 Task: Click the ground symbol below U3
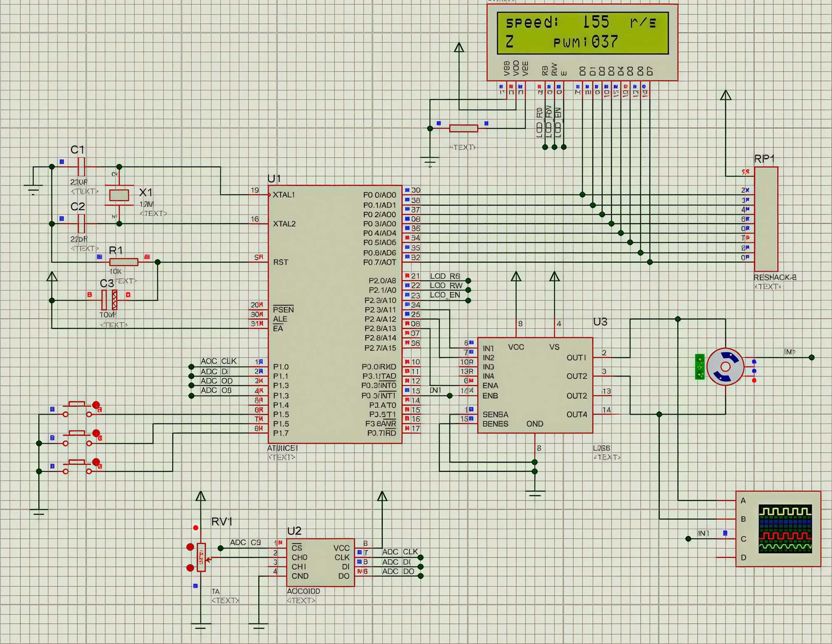(x=535, y=494)
